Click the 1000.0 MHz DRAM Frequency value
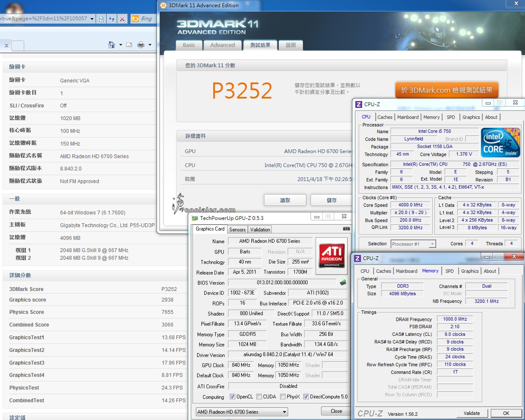The height and width of the screenshot is (420, 525). [455, 319]
